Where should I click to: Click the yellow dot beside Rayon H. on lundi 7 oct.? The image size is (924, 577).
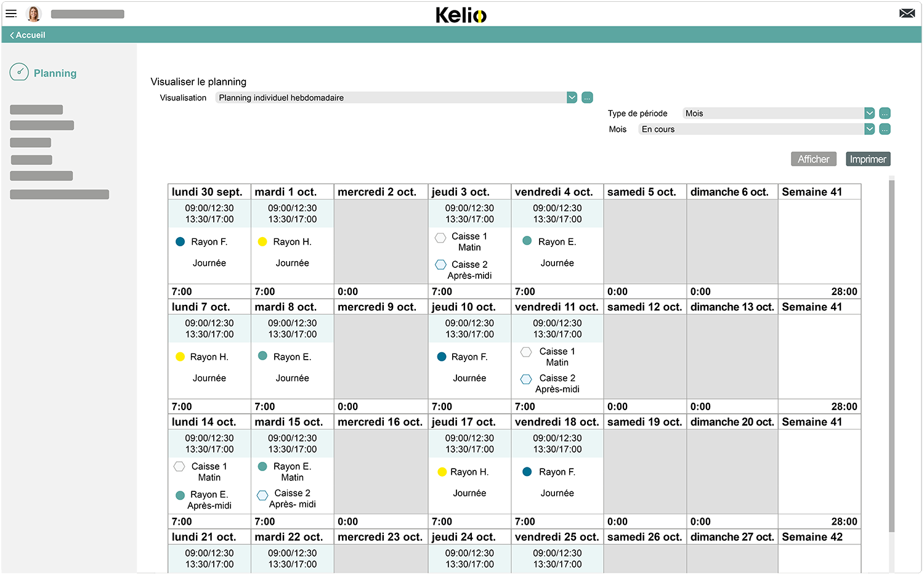point(180,357)
